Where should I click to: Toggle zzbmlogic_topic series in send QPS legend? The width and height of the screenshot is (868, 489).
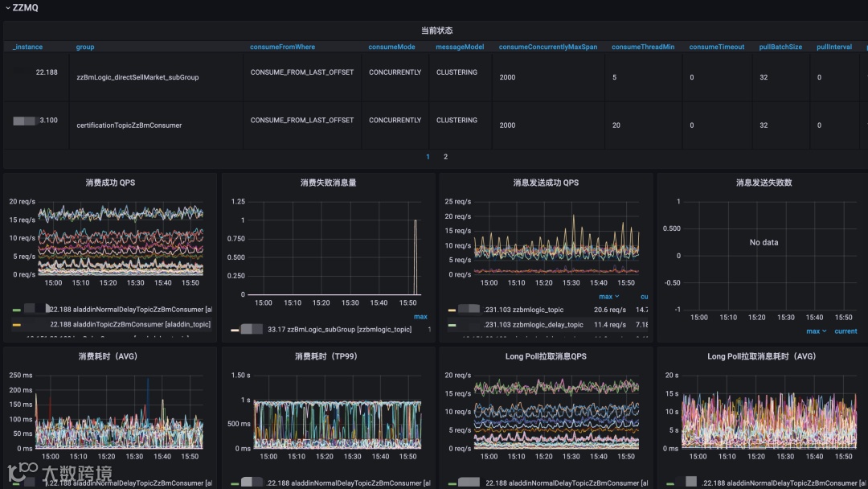coord(523,310)
